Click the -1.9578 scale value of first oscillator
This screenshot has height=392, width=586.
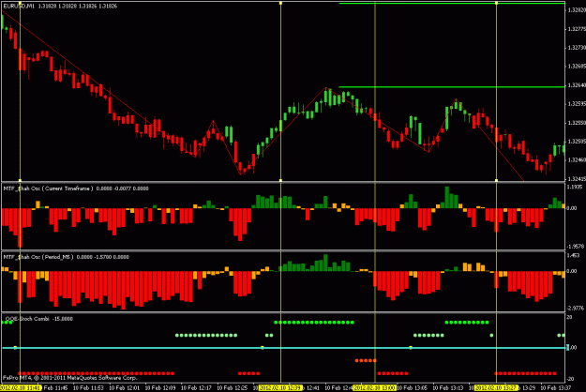[x=575, y=247]
